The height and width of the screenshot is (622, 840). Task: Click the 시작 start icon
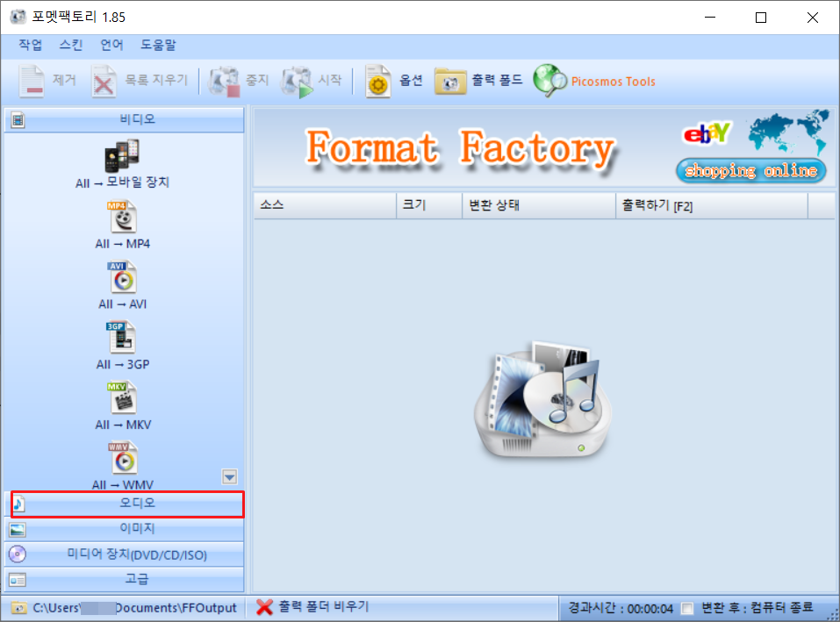coord(297,82)
